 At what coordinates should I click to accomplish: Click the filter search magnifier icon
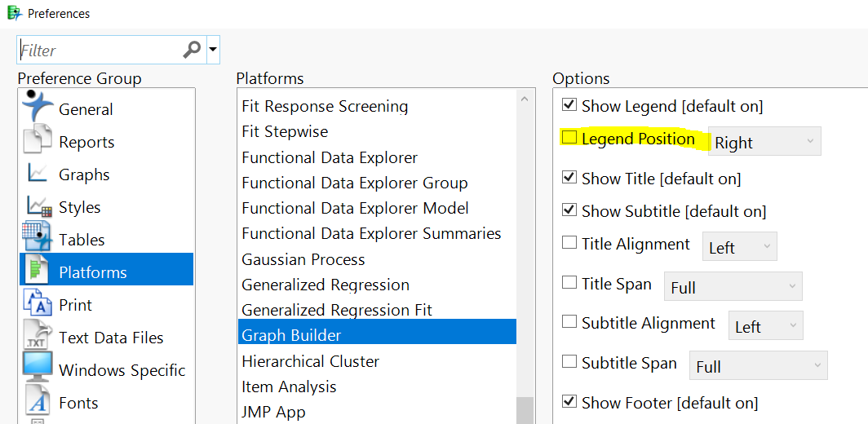point(192,50)
